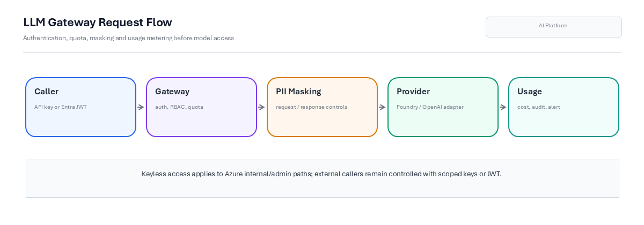Select the Gateway box

click(202, 107)
